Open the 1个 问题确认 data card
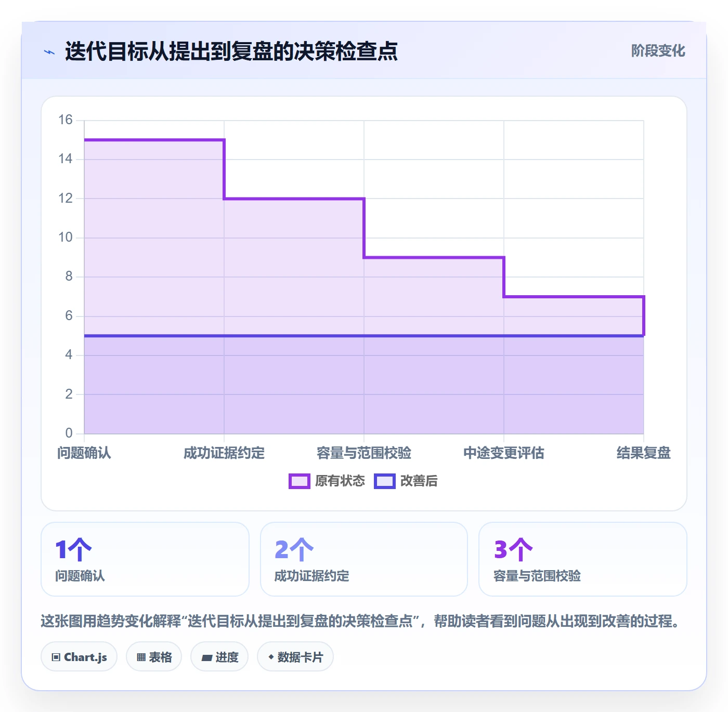The height and width of the screenshot is (712, 728). tap(145, 559)
